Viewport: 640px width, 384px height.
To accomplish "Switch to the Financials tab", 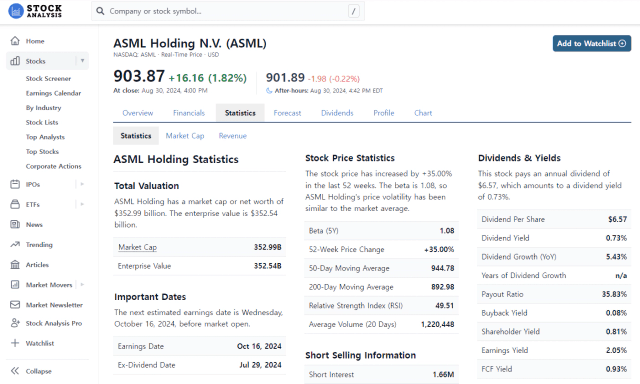I will pos(189,113).
